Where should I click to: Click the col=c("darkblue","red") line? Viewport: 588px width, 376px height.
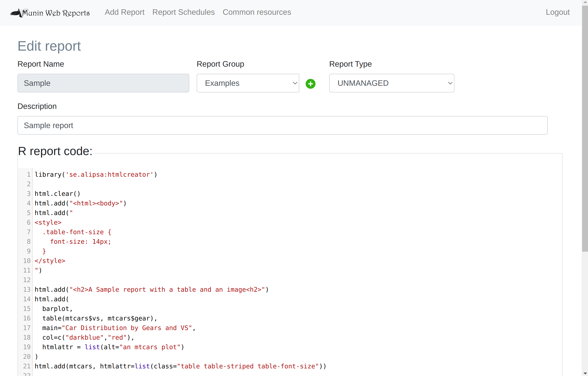88,337
